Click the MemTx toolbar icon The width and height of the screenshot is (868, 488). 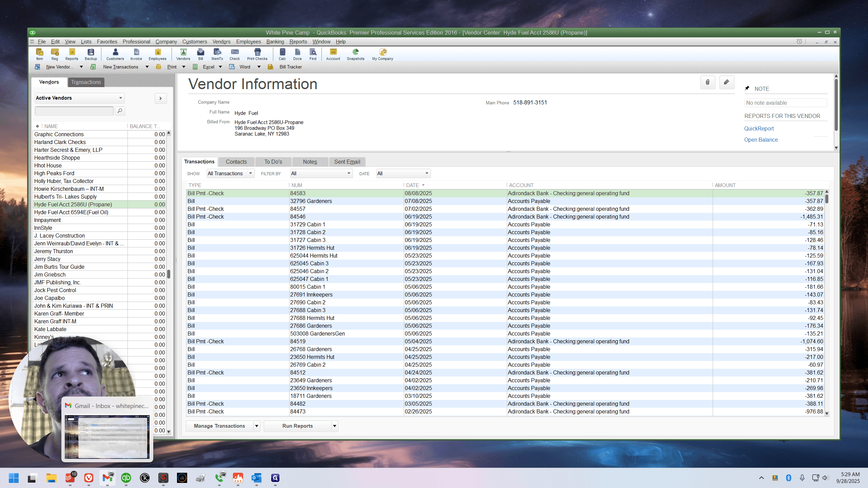[217, 54]
